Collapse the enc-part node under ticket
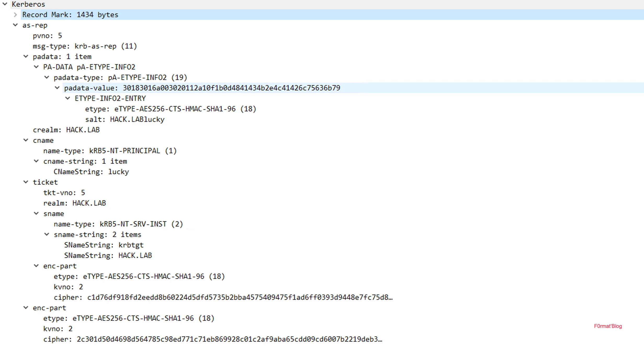 tap(36, 266)
